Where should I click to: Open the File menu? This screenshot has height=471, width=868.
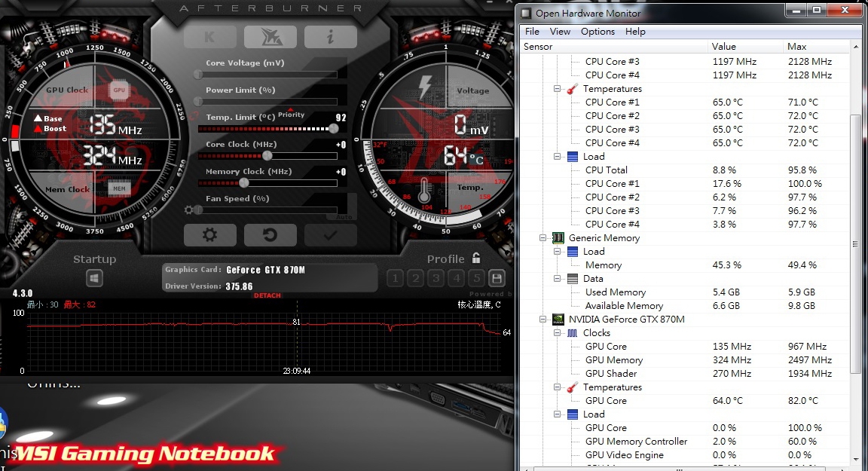[x=532, y=32]
